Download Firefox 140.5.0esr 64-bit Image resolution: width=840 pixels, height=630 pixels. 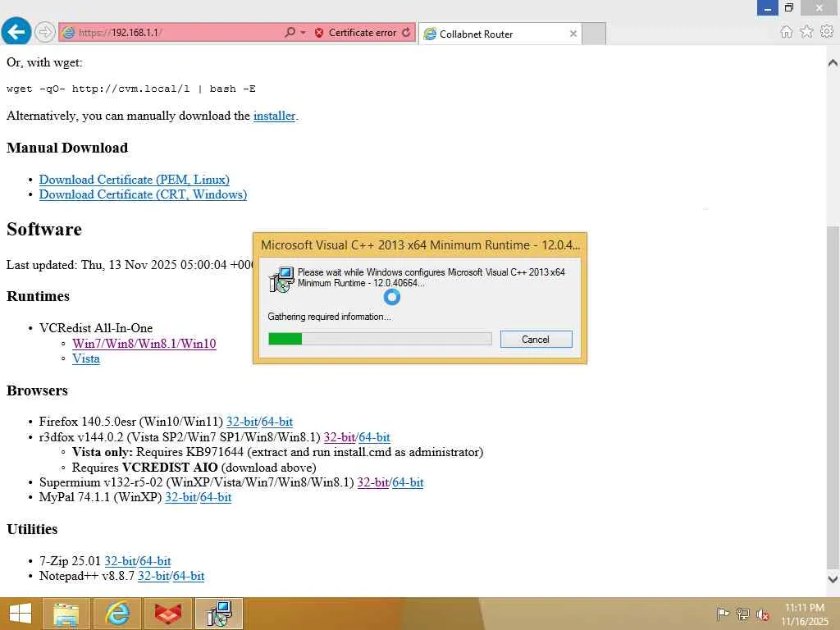(x=277, y=422)
